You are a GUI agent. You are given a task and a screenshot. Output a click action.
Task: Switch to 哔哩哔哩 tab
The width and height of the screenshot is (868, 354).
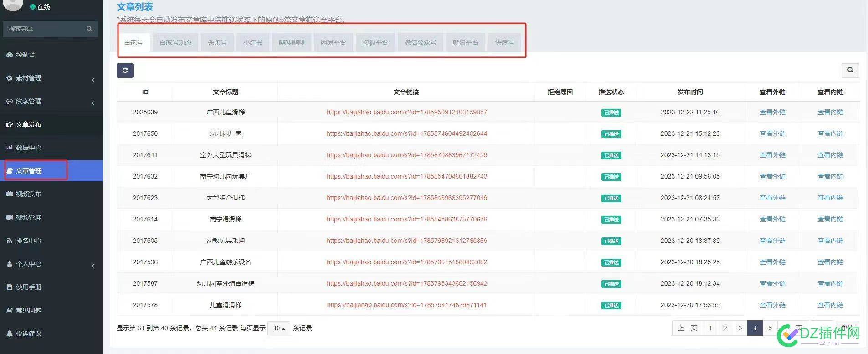[291, 42]
